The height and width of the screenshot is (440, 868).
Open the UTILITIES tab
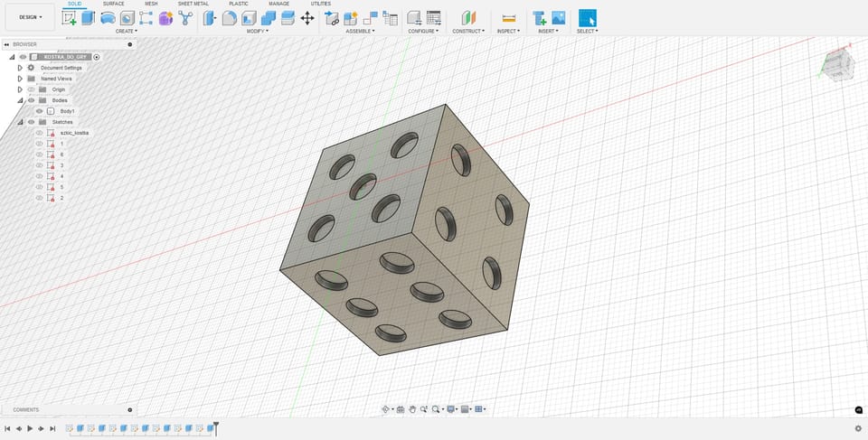tap(320, 4)
